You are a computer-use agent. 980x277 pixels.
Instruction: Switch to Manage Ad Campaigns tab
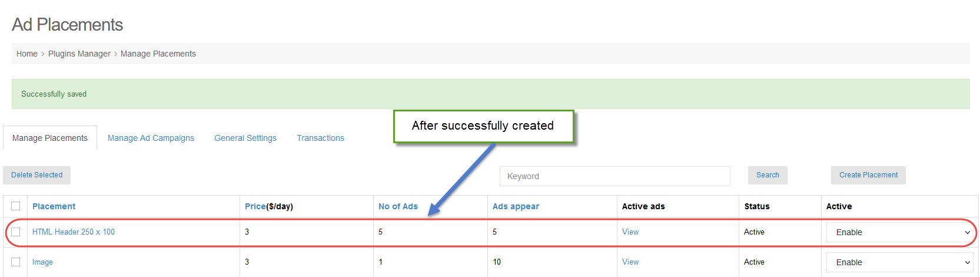pyautogui.click(x=151, y=138)
